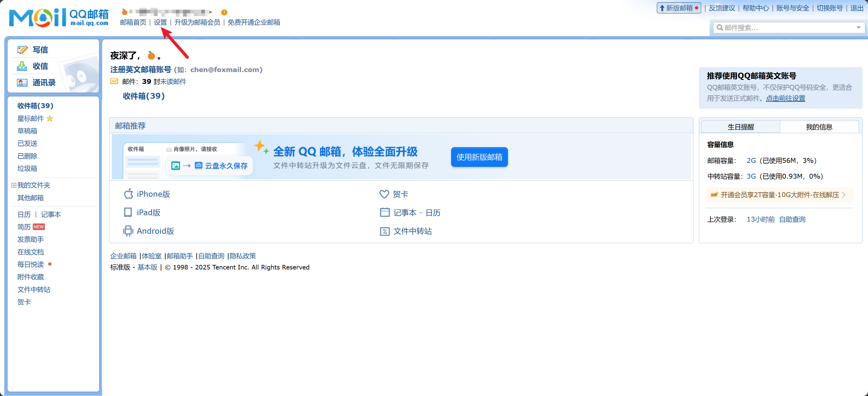This screenshot has width=868, height=396.
Task: Click the heart icon for greeting cards
Action: [384, 194]
